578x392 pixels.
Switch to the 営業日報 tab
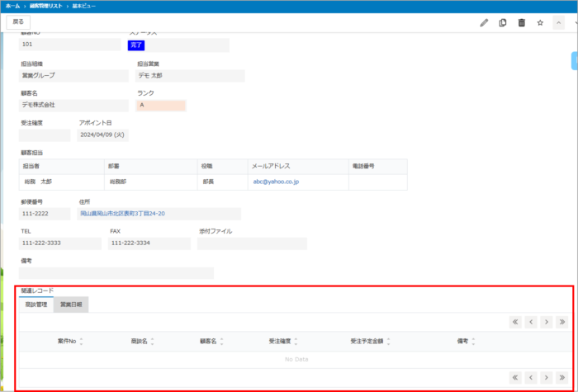pyautogui.click(x=71, y=305)
